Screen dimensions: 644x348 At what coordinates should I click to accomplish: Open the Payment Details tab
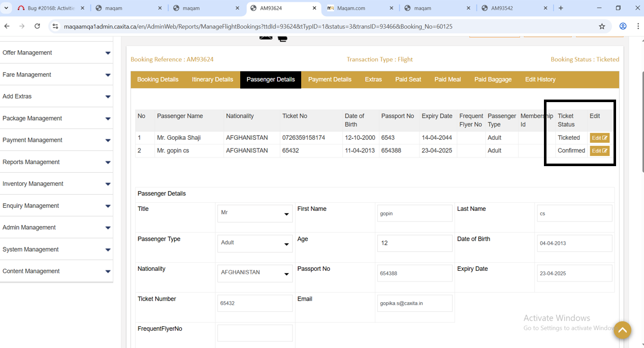point(330,80)
